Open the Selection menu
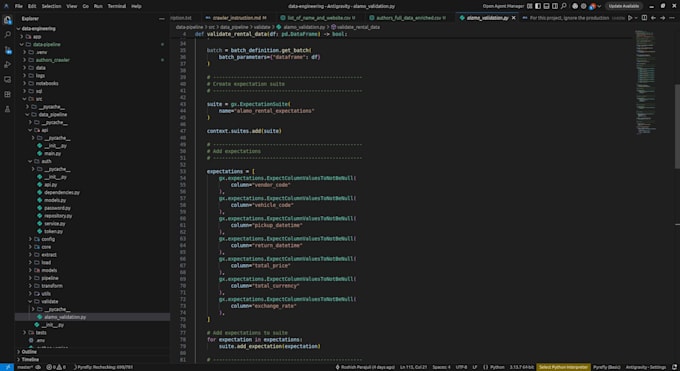The width and height of the screenshot is (680, 371). click(x=51, y=6)
